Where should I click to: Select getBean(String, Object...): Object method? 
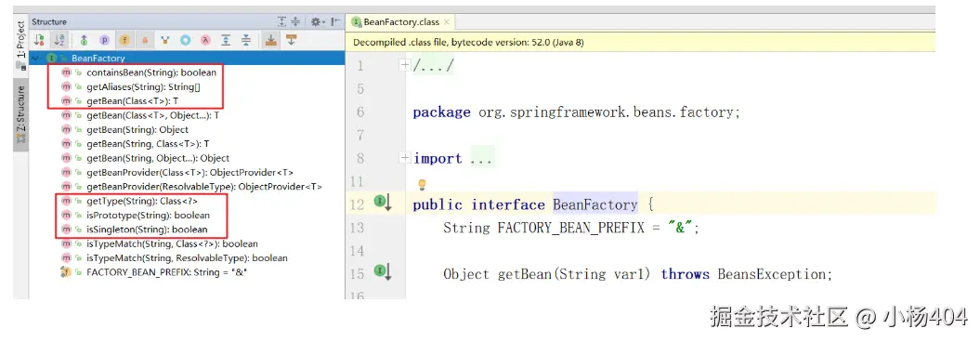pyautogui.click(x=158, y=158)
